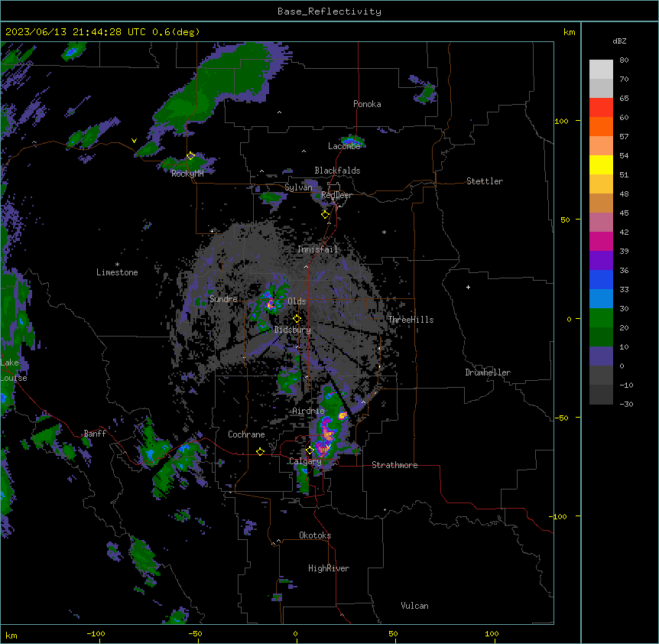Click the HighRiver label
Screen dimensions: 659x644
click(329, 568)
